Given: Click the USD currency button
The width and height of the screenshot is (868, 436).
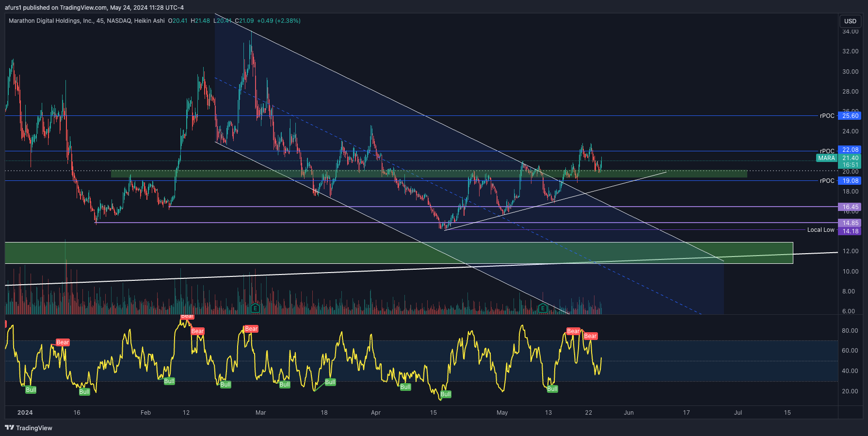Looking at the screenshot, I should pos(850,21).
